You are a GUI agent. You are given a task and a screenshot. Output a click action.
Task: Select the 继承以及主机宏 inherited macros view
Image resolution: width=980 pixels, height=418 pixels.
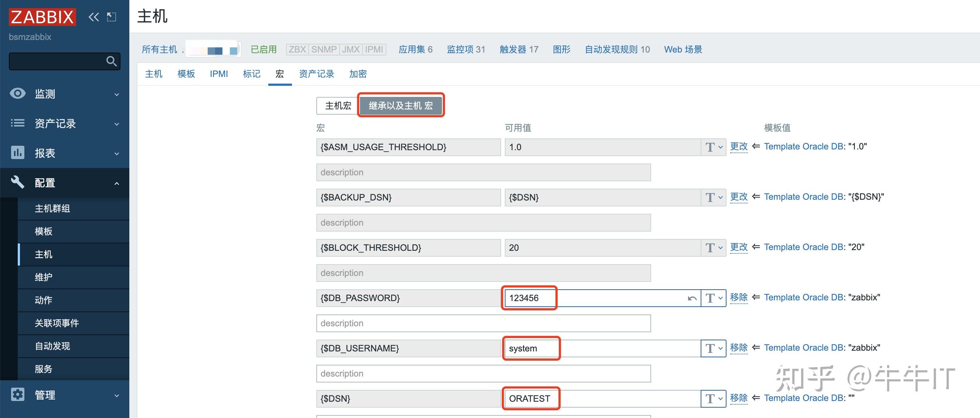coord(401,106)
